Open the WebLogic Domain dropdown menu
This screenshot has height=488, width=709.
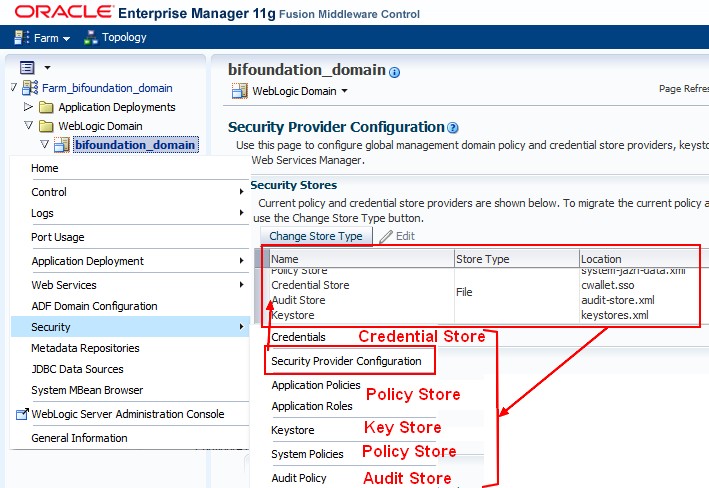[290, 91]
